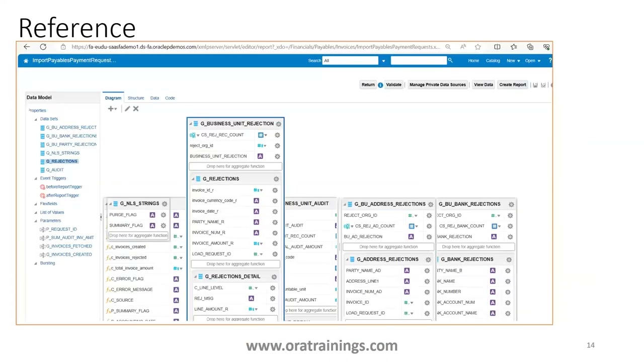This screenshot has width=644, height=362.
Task: Click the browser address bar URL
Action: pos(256,47)
